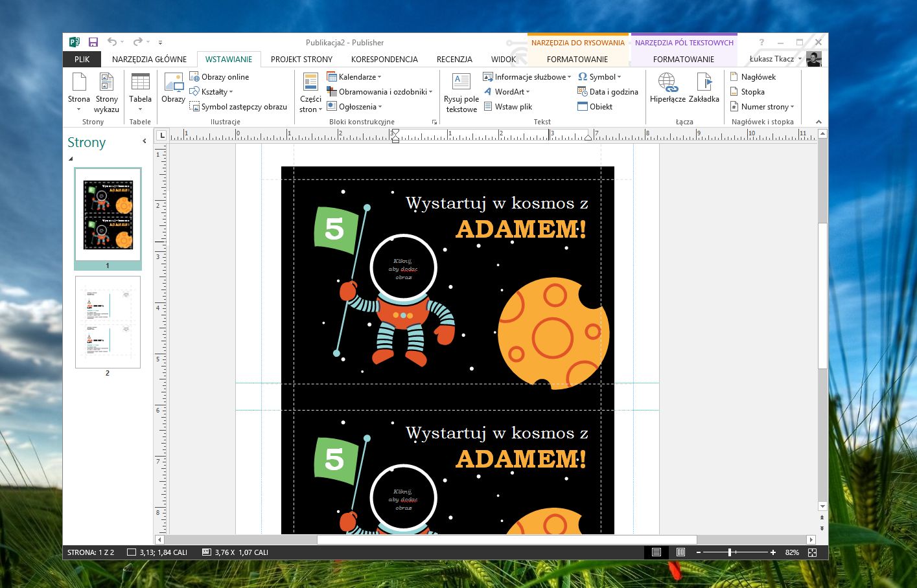Collapse the Strony navigation pane
Image resolution: width=917 pixels, height=588 pixels.
coord(145,141)
